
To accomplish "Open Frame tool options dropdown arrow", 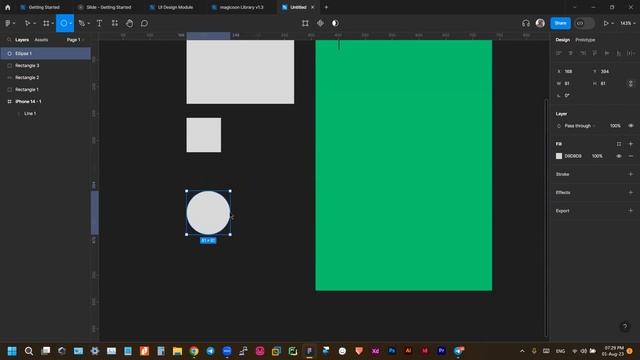I will [53, 24].
